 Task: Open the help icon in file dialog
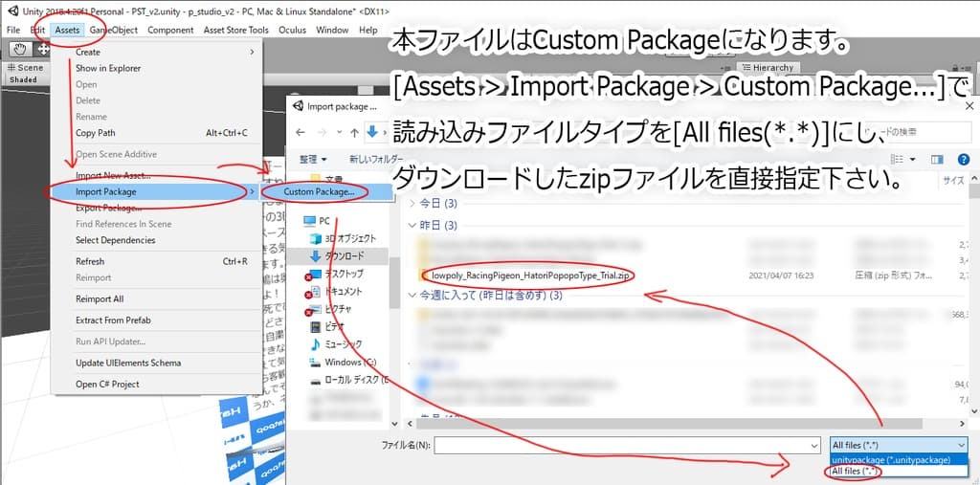tap(963, 160)
